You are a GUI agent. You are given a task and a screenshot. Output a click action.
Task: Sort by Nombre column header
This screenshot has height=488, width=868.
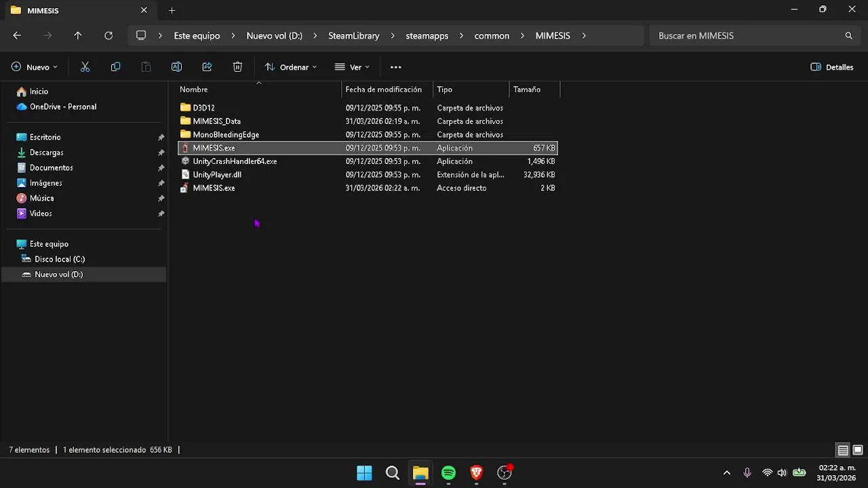259,89
